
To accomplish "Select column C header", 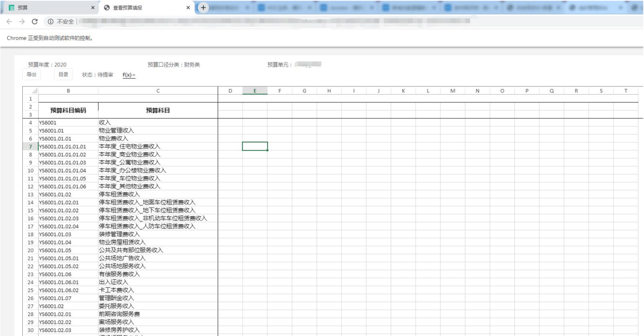I will (158, 91).
